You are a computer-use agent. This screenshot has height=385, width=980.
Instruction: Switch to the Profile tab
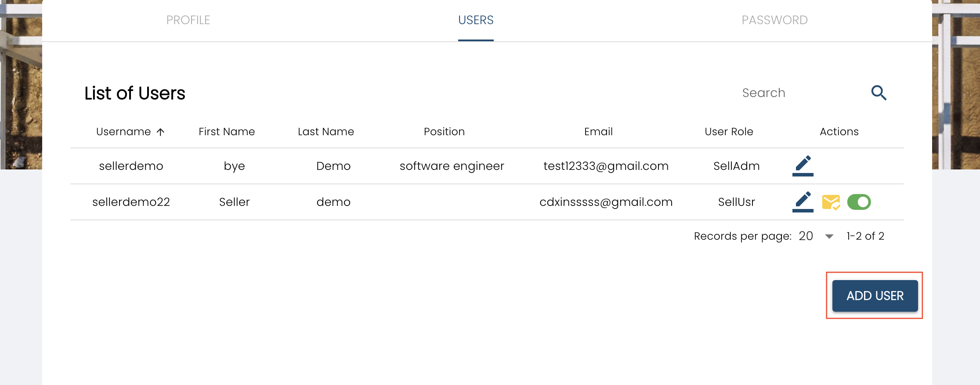tap(188, 20)
